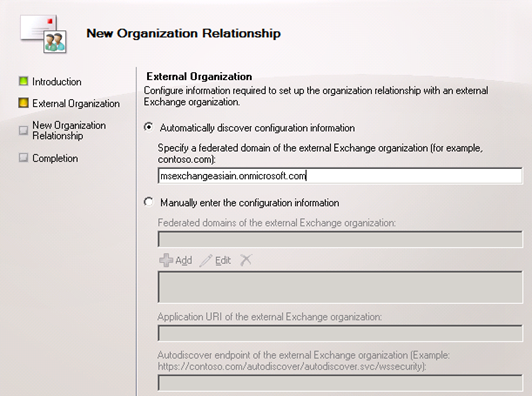
Task: Click the Completion step indicator square
Action: pos(23,158)
